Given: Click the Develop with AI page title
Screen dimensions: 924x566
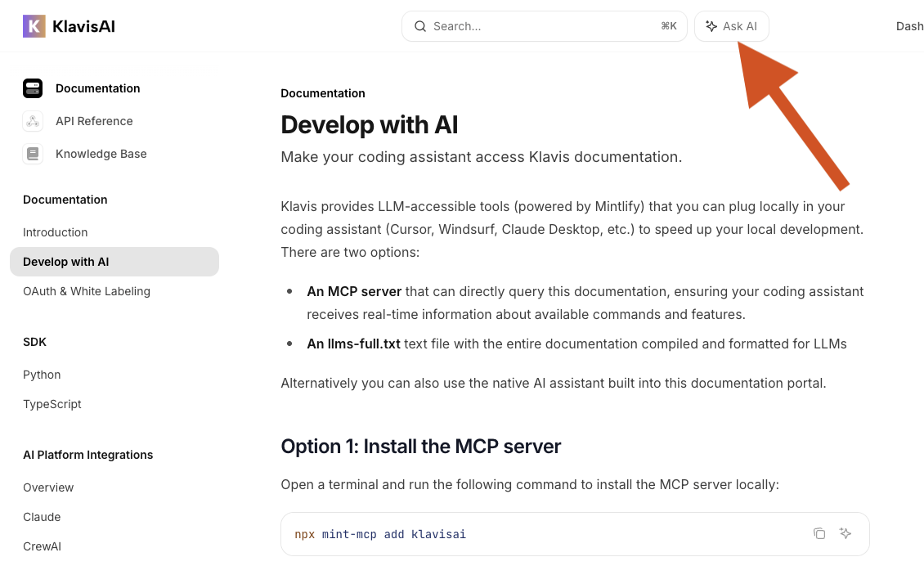Looking at the screenshot, I should [370, 125].
